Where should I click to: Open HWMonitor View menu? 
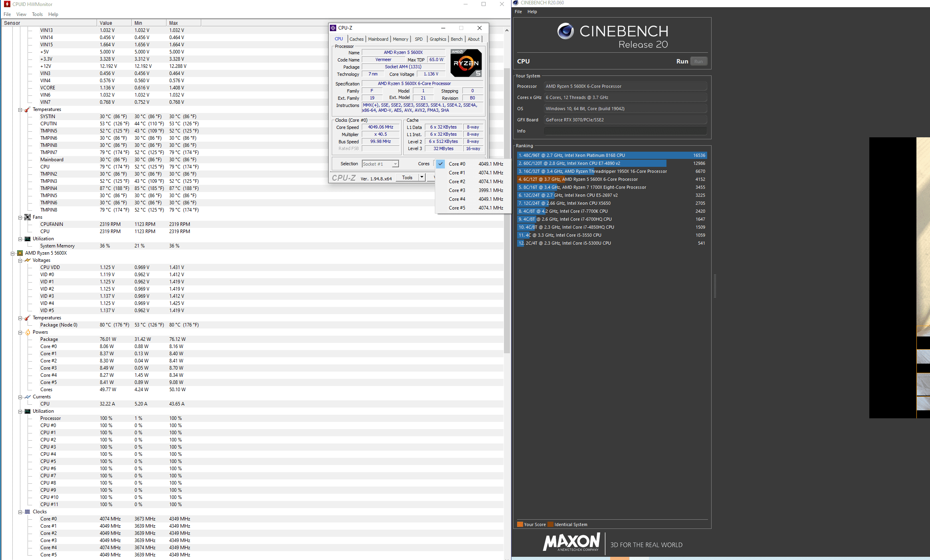pos(21,14)
